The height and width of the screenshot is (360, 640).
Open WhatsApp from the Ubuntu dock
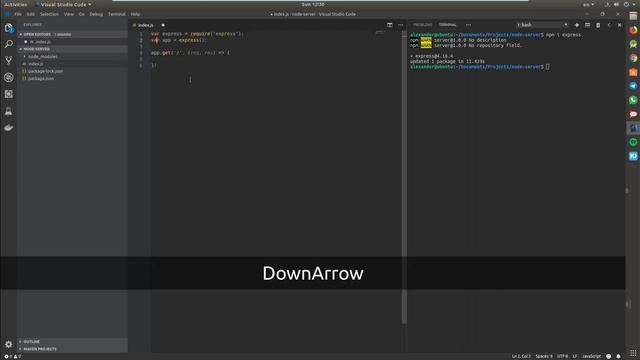633,100
